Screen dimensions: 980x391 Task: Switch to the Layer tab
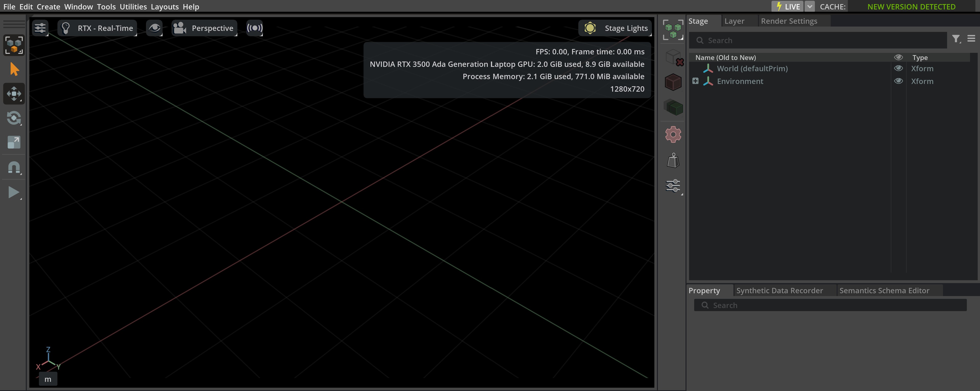tap(735, 21)
